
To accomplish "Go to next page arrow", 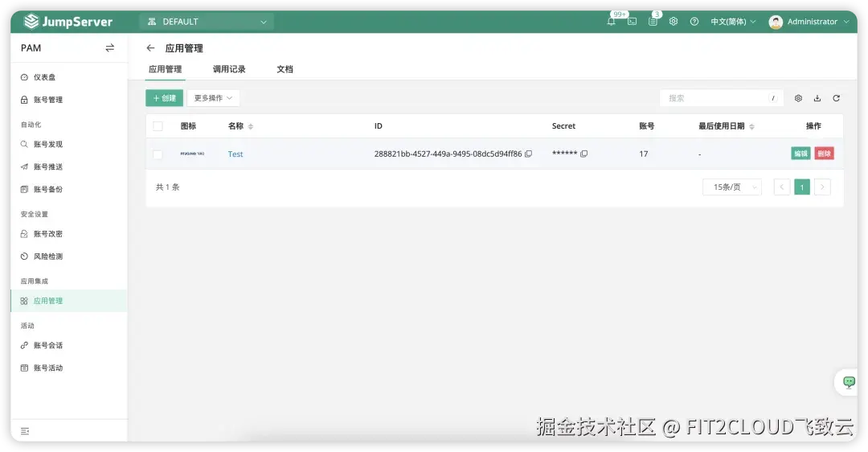I will [x=823, y=187].
